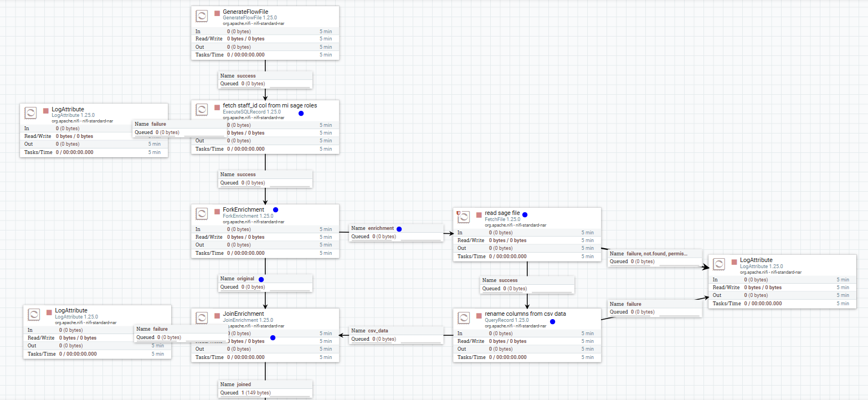Screen dimensions: 868x400
Task: Click the comment indicator on rename columns processor
Action: tap(552, 321)
